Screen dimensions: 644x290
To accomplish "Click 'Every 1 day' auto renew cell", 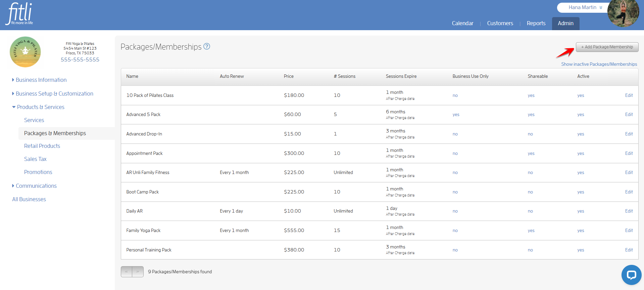I will tap(231, 211).
